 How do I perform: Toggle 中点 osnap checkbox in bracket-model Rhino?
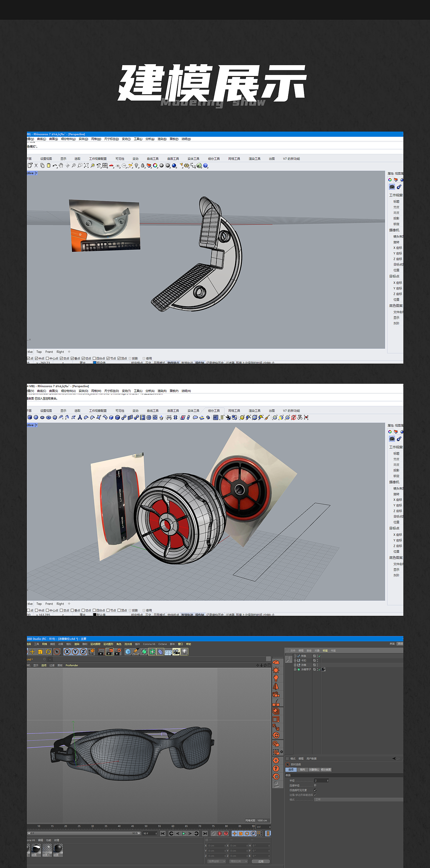[x=36, y=358]
